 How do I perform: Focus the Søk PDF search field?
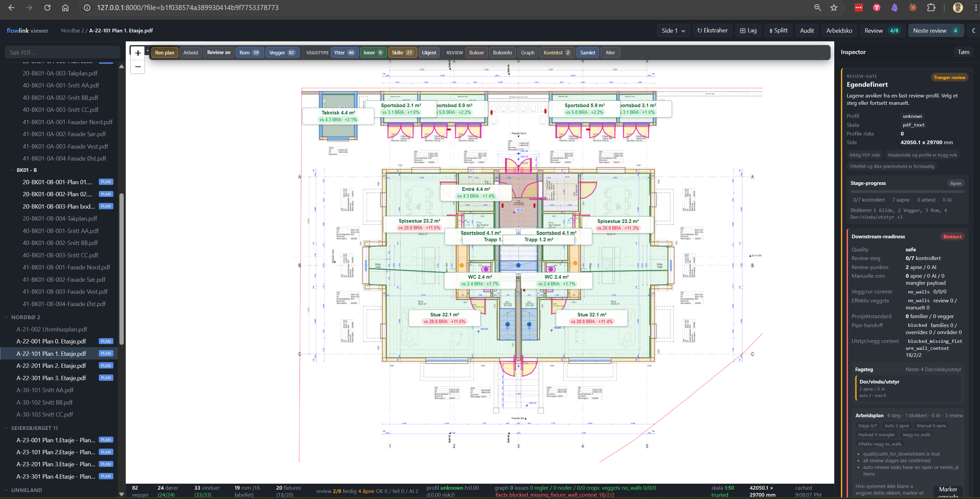click(62, 52)
